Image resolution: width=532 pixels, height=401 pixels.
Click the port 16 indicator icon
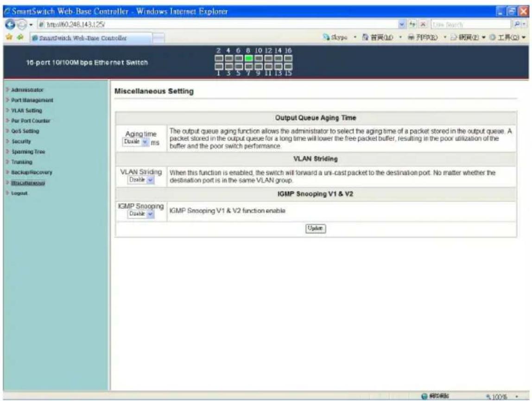(x=288, y=58)
